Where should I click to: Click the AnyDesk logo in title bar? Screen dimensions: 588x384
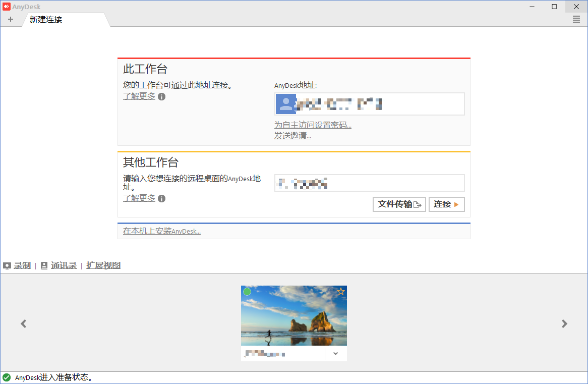click(7, 7)
